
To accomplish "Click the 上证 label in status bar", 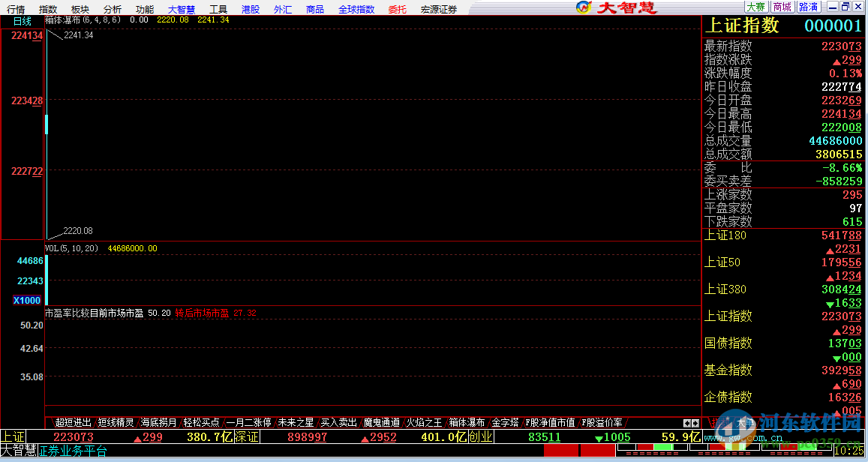I will tap(14, 436).
